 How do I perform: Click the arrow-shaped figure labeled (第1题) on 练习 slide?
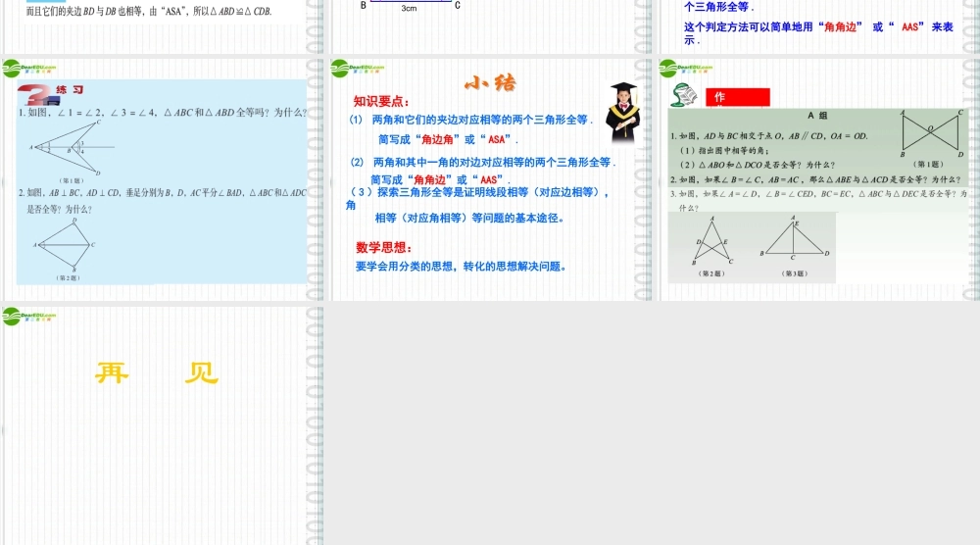(71, 147)
